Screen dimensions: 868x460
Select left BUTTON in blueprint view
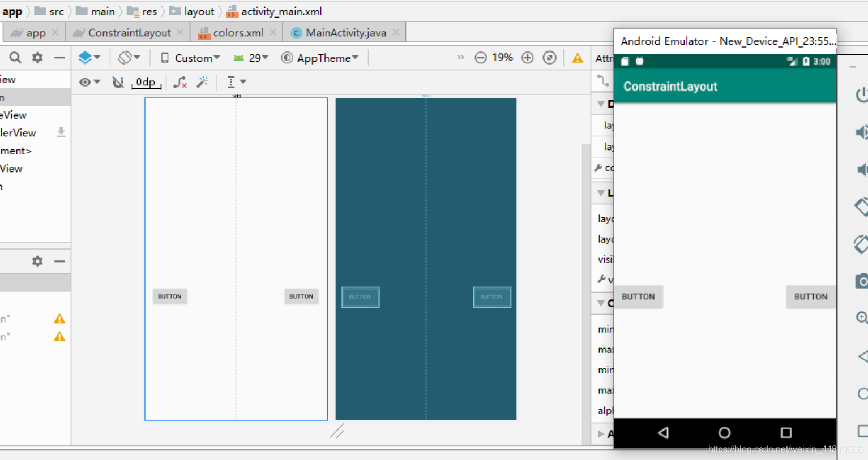(360, 297)
